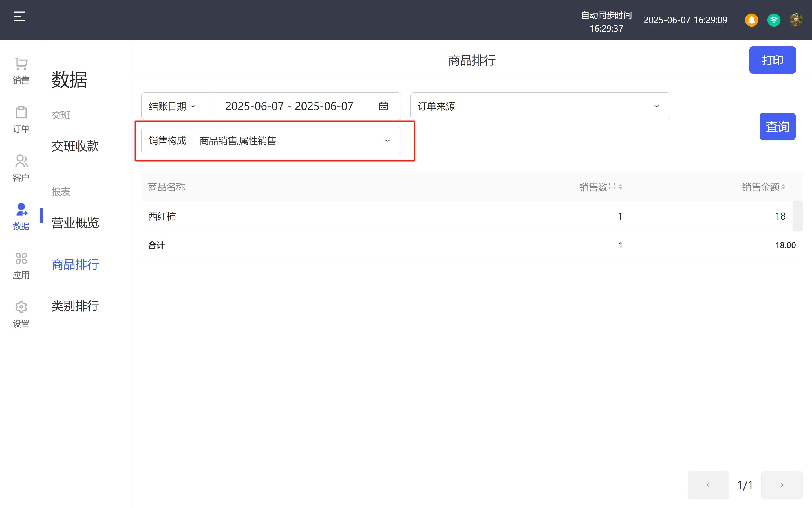Screen dimensions: 812x508
Task: Expand the 结账日期 date type dropdown
Action: [x=172, y=106]
